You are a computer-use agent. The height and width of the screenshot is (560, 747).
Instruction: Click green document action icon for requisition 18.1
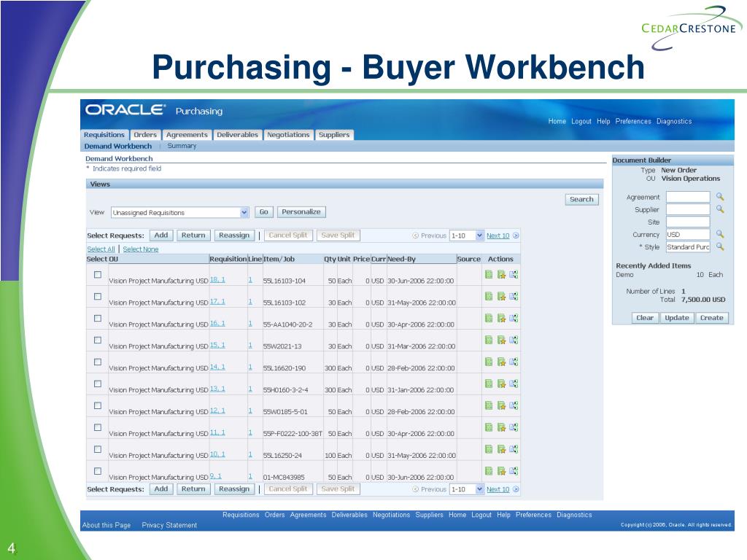[488, 274]
